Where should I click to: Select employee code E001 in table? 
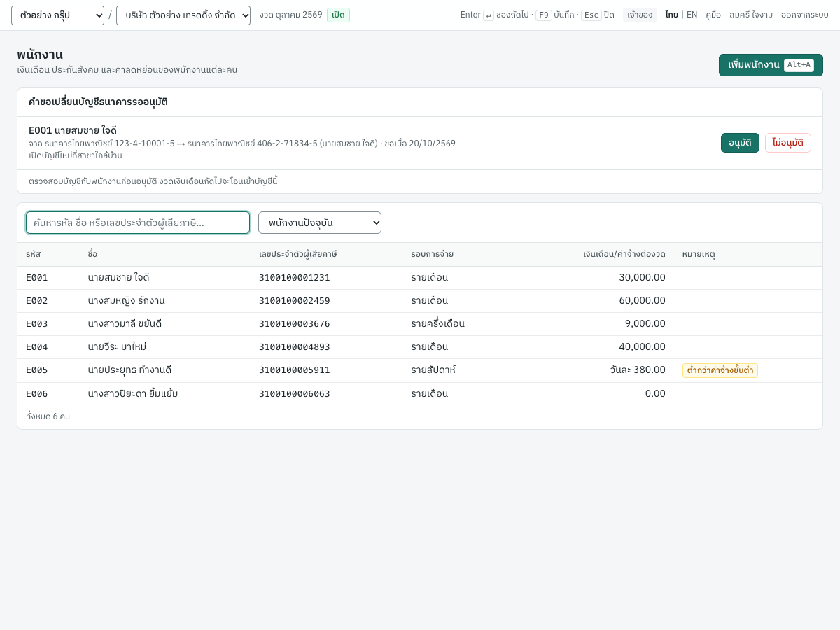coord(37,277)
